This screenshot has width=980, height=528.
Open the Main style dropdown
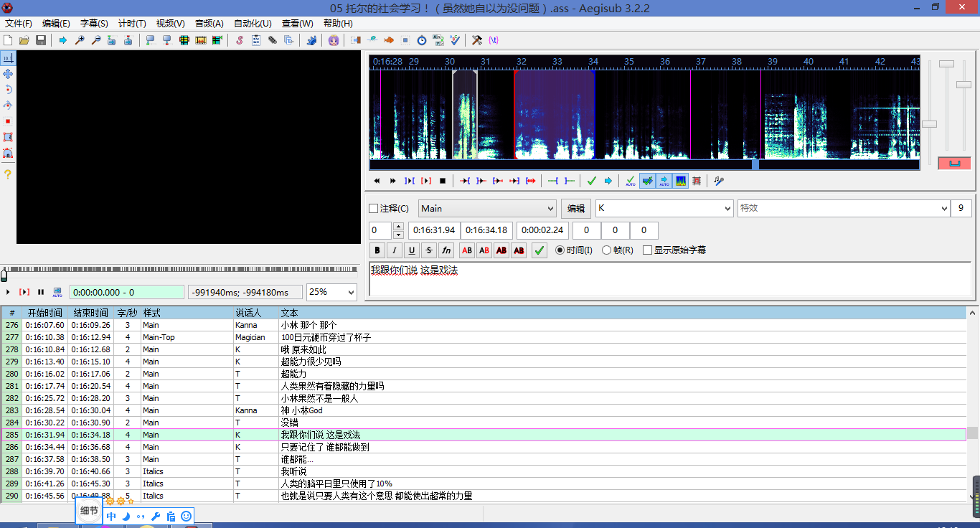487,208
